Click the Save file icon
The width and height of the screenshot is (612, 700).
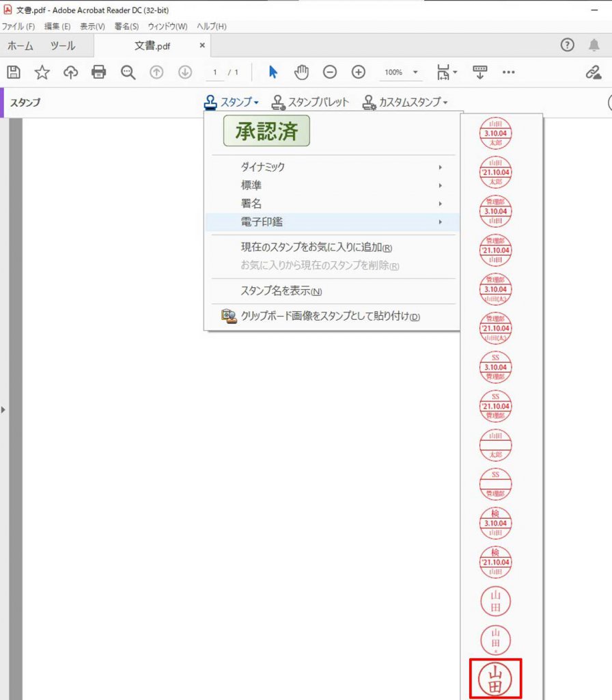pos(14,72)
